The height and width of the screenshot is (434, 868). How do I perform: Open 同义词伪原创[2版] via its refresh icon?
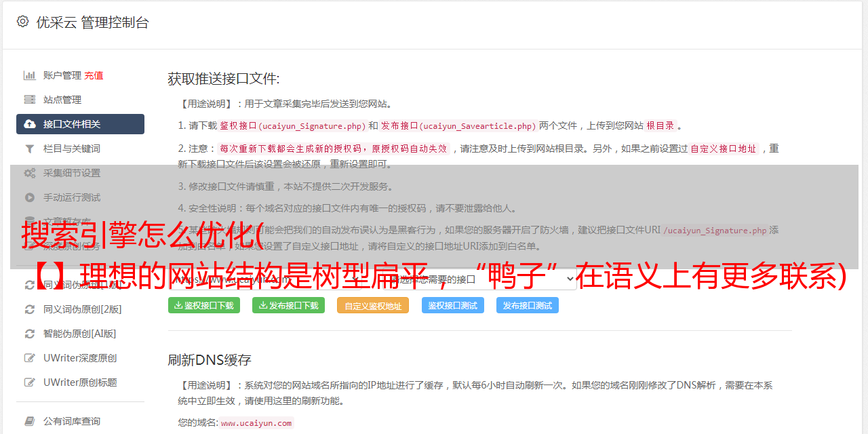pyautogui.click(x=30, y=309)
